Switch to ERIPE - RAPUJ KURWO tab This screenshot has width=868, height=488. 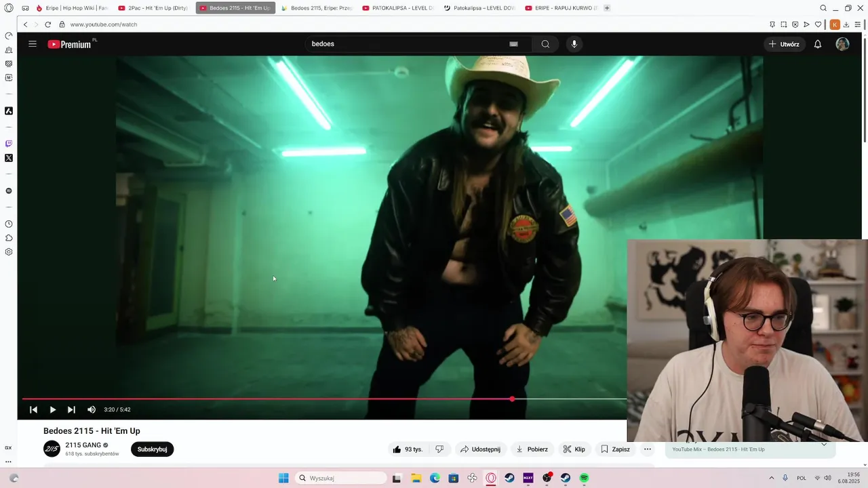coord(561,8)
